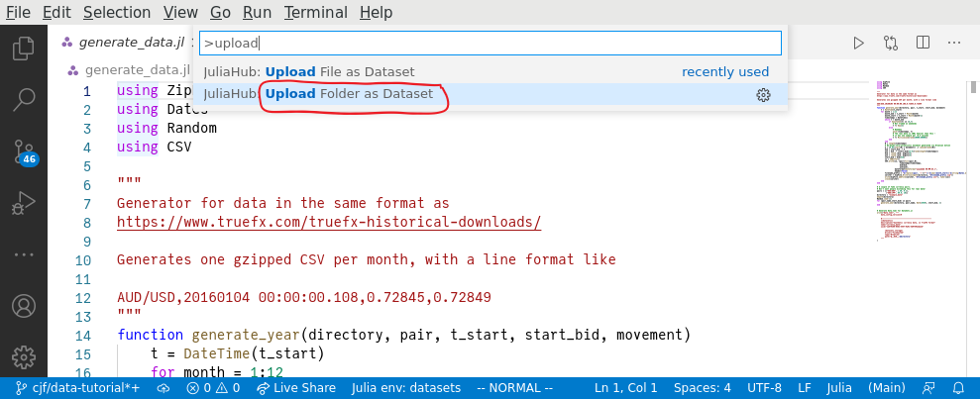Change indentation via Spaces: 4

703,388
